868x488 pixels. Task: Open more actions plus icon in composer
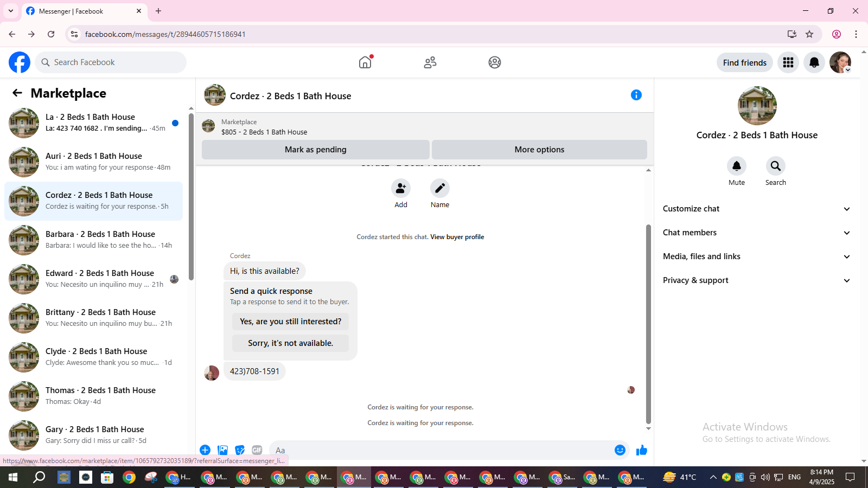(x=205, y=450)
